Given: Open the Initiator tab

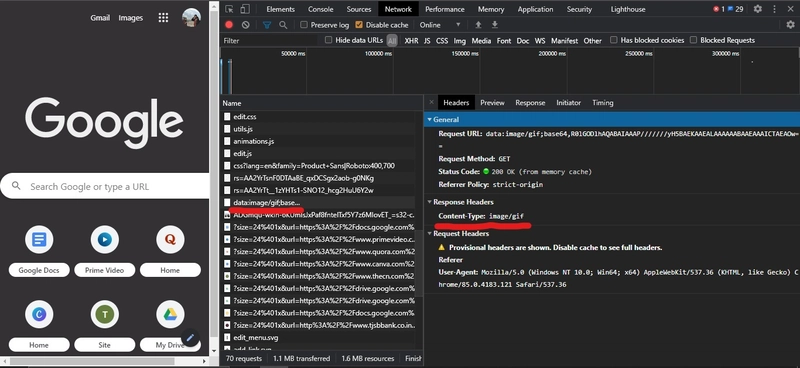Looking at the screenshot, I should (x=568, y=103).
